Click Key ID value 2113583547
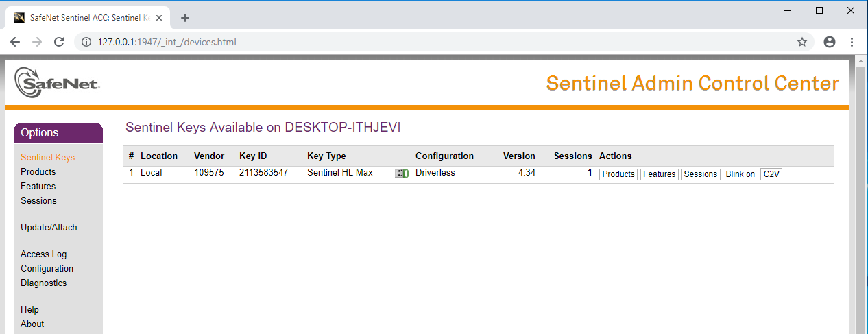The height and width of the screenshot is (334, 868). [x=263, y=173]
